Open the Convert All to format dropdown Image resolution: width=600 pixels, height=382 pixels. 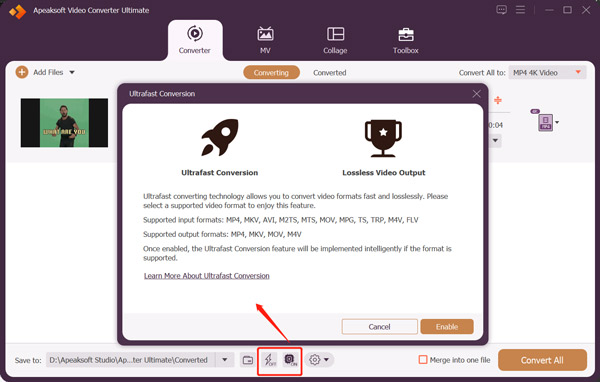coord(547,72)
